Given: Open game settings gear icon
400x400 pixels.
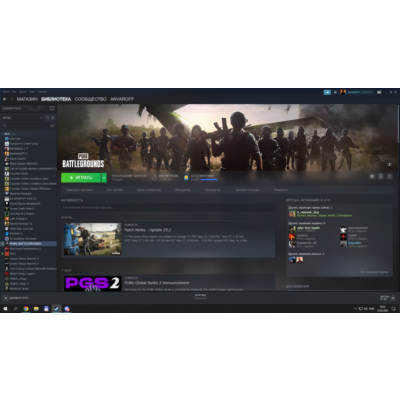Looking at the screenshot, I should point(372,176).
